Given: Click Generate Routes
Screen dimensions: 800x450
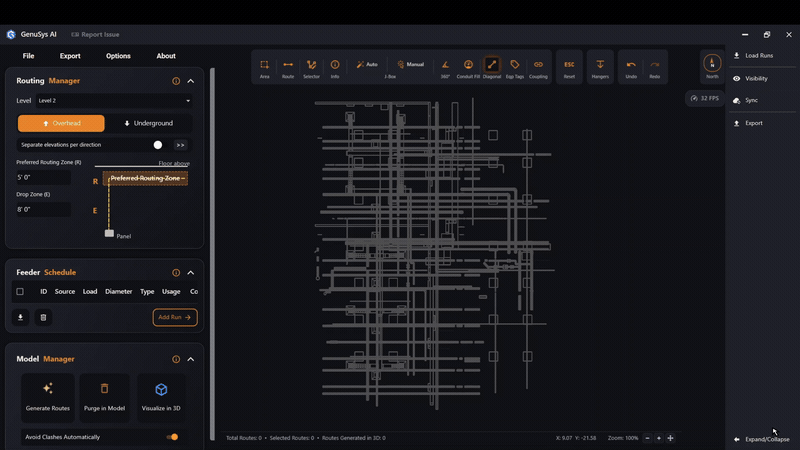Looking at the screenshot, I should (48, 397).
